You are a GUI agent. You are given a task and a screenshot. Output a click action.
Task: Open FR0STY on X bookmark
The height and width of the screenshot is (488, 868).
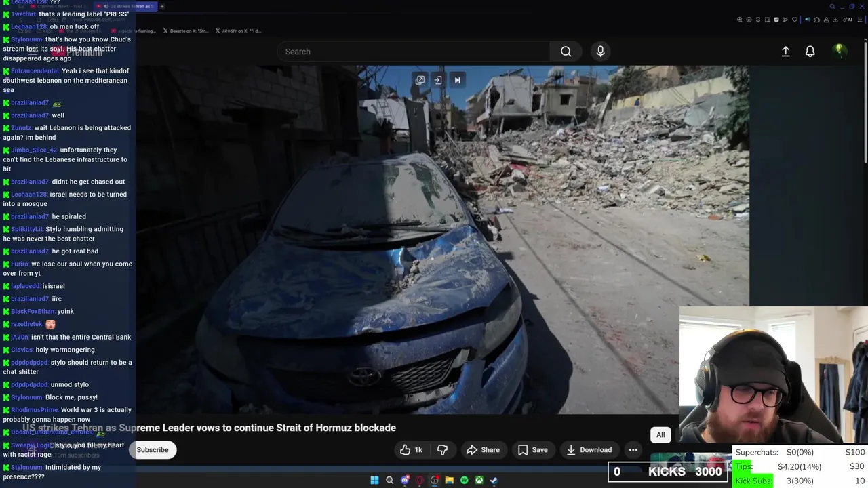pyautogui.click(x=238, y=30)
